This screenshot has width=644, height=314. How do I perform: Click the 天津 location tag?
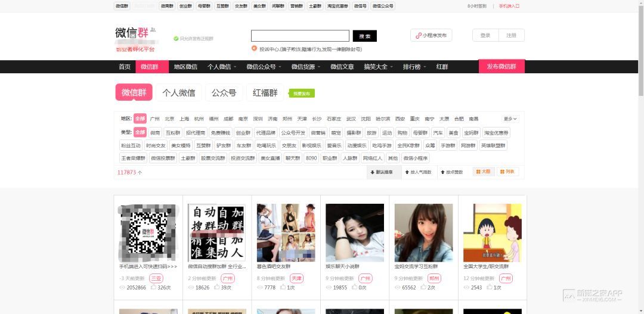coord(296,278)
